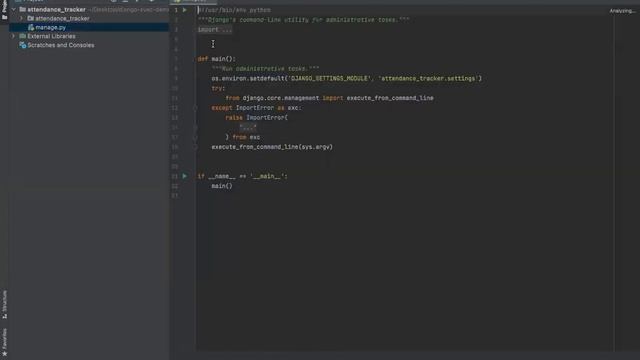Toggle fold marker on ') from exc' line

point(195,137)
